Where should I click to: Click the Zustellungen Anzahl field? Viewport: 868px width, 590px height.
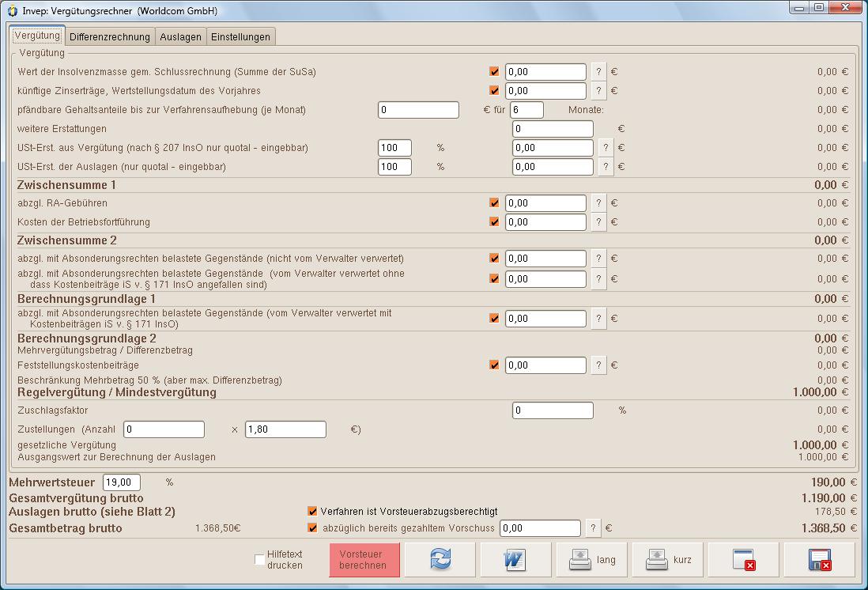click(164, 429)
